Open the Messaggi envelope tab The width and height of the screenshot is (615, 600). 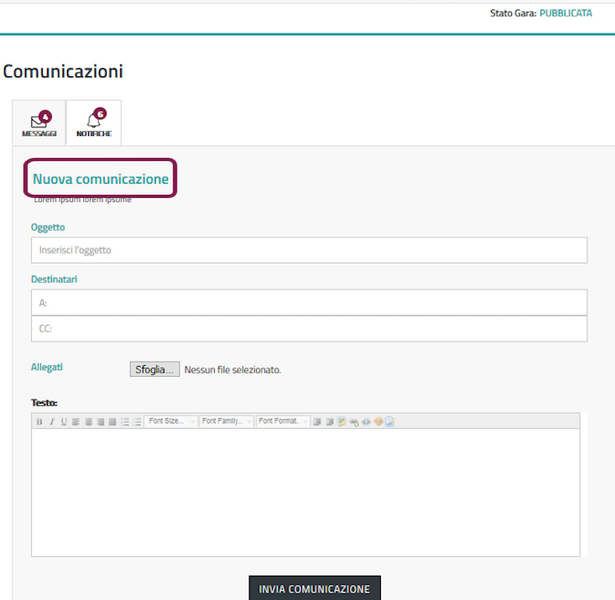click(x=39, y=123)
